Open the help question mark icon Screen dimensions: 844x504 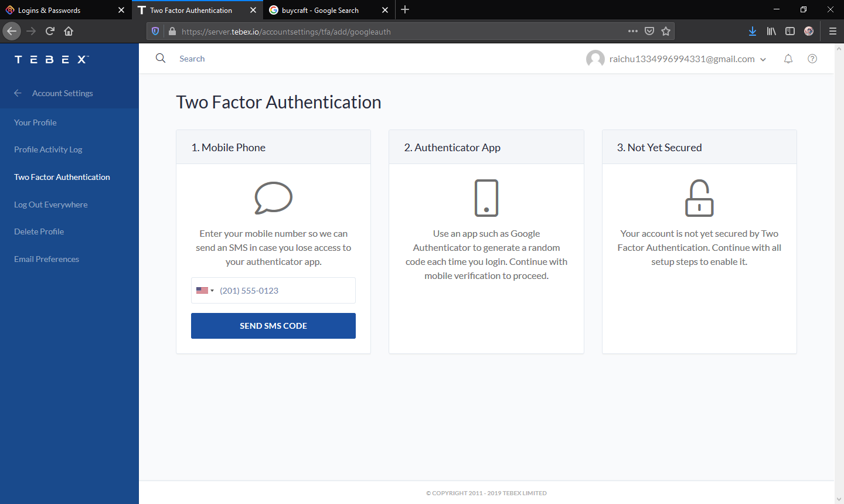pos(812,59)
